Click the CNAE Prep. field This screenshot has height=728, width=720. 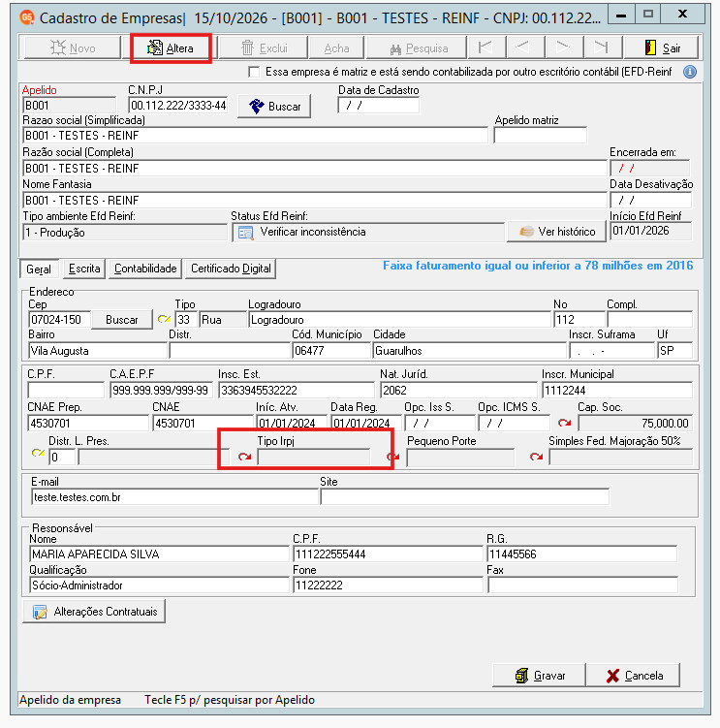88,423
